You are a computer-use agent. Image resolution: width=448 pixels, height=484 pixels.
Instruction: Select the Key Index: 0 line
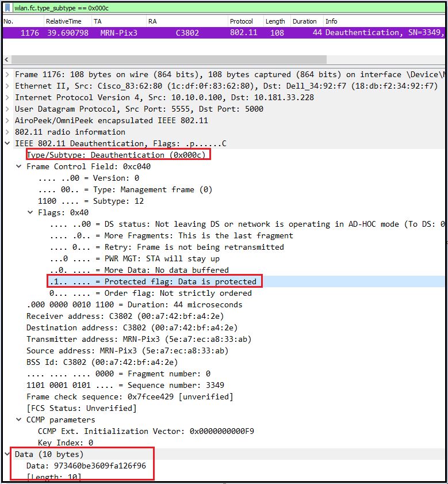click(x=66, y=443)
